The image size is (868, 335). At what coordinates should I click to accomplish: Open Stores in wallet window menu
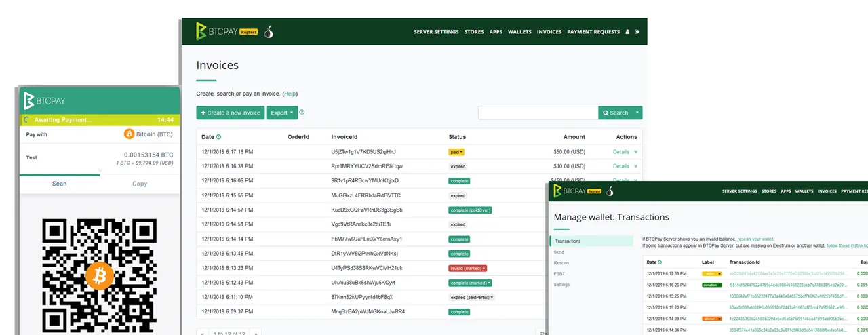click(768, 191)
